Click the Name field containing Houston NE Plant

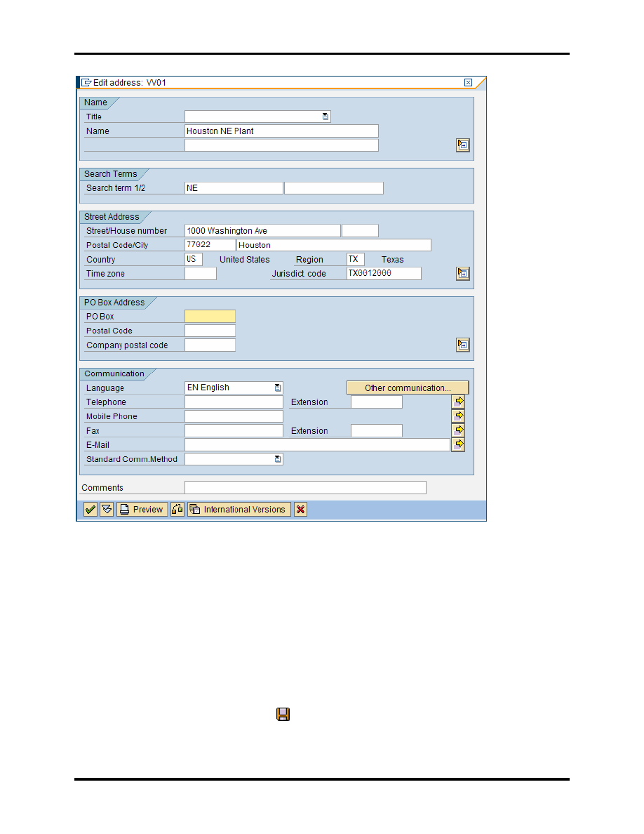[281, 131]
